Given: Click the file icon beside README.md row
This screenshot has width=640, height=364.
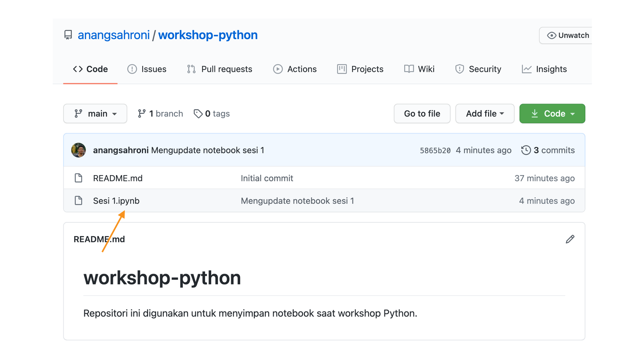Looking at the screenshot, I should point(79,178).
